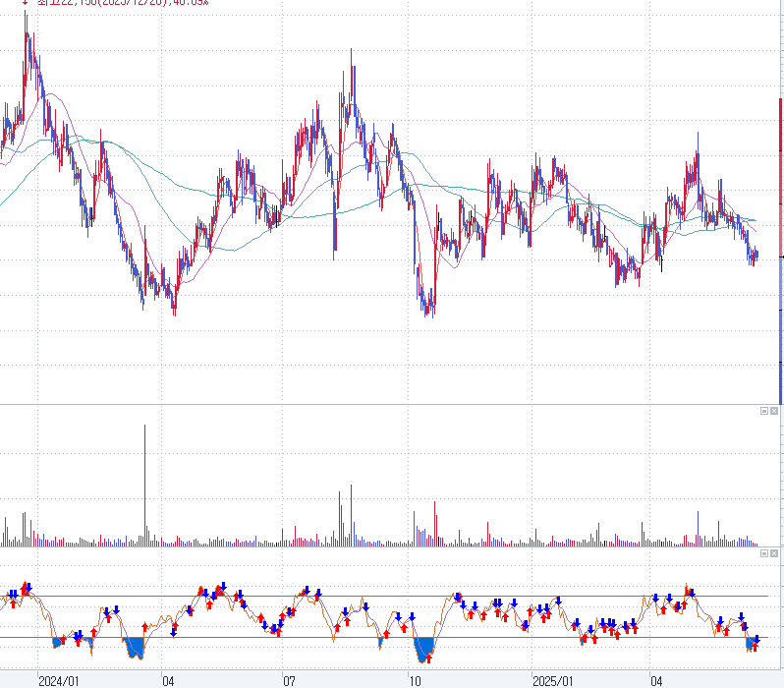Click the last 04 label after 2025/01
784x688 pixels.
coord(656,680)
